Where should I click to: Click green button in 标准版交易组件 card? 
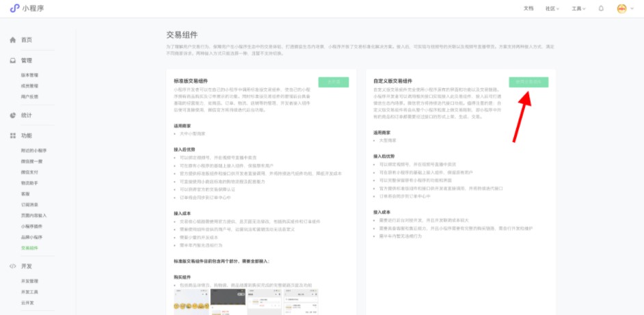[x=334, y=82]
